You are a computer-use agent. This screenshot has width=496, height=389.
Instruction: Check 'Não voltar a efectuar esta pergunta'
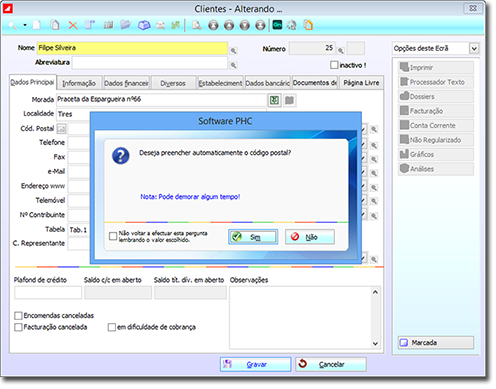click(113, 236)
